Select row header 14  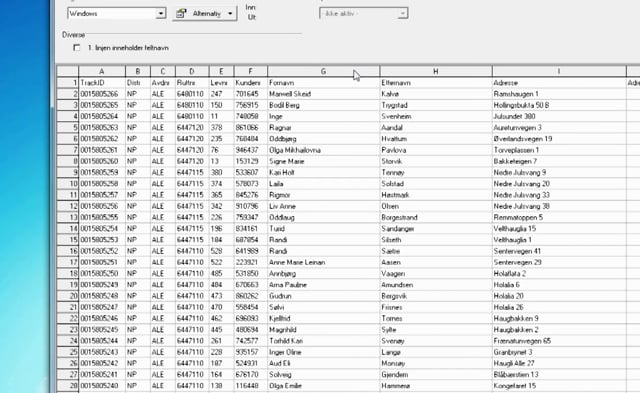[x=68, y=229]
